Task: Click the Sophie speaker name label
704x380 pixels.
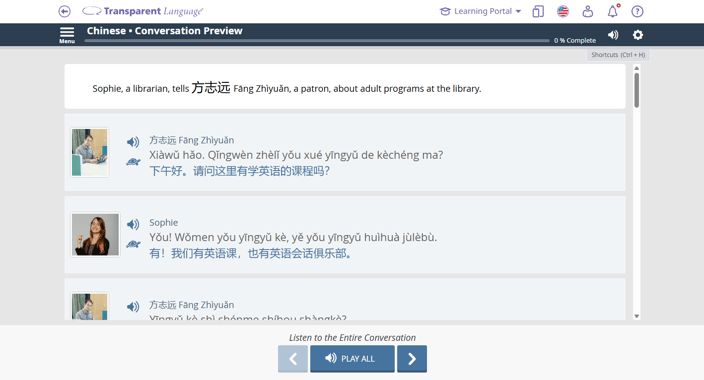Action: pos(163,222)
